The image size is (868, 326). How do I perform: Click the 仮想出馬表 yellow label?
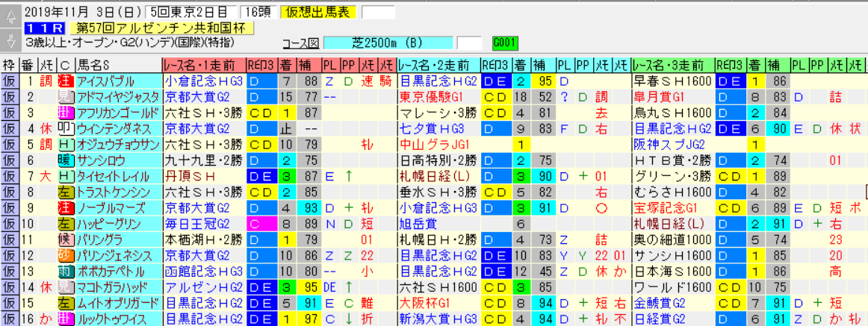(x=317, y=12)
